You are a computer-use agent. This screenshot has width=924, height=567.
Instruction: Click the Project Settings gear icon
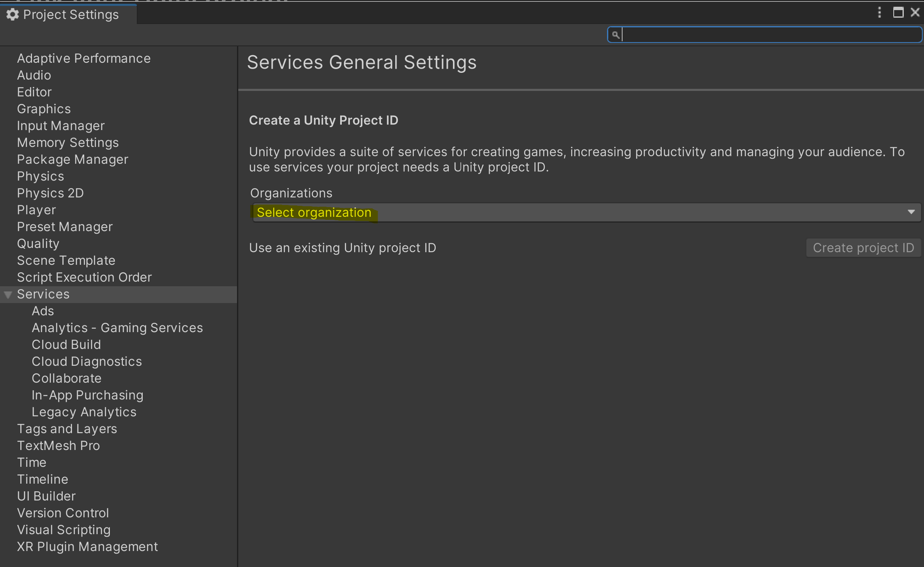click(x=13, y=14)
